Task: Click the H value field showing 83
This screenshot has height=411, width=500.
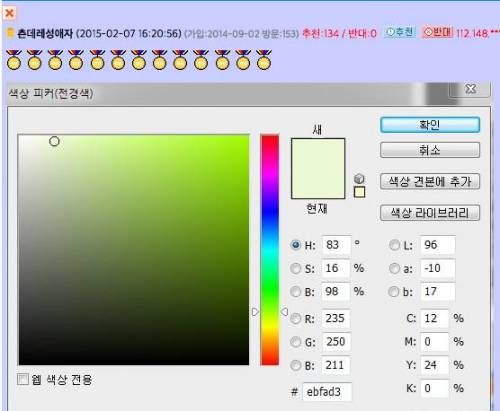Action: [x=336, y=245]
